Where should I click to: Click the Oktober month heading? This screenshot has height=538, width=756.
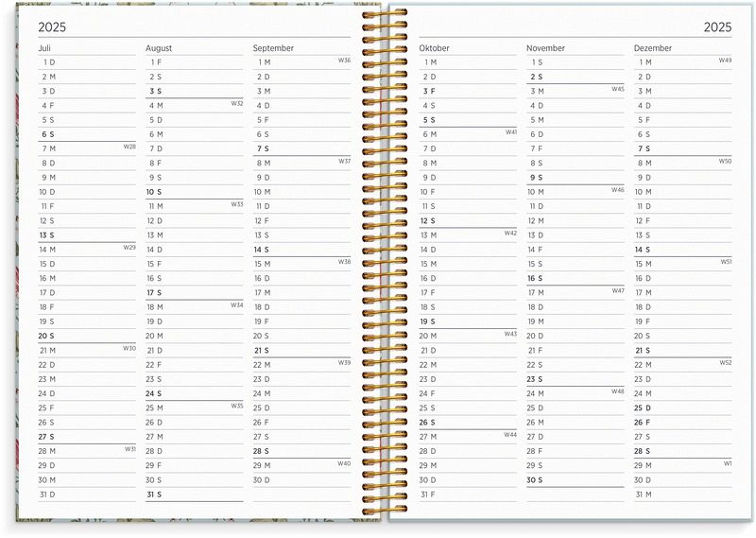(435, 48)
